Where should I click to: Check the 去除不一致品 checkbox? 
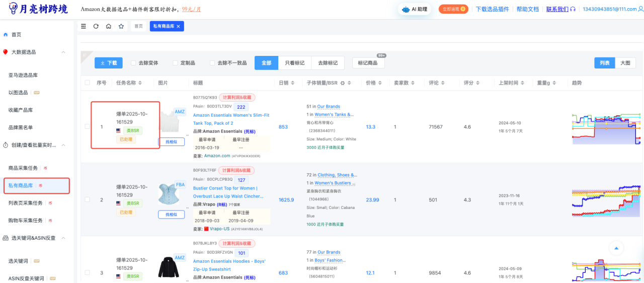point(212,63)
